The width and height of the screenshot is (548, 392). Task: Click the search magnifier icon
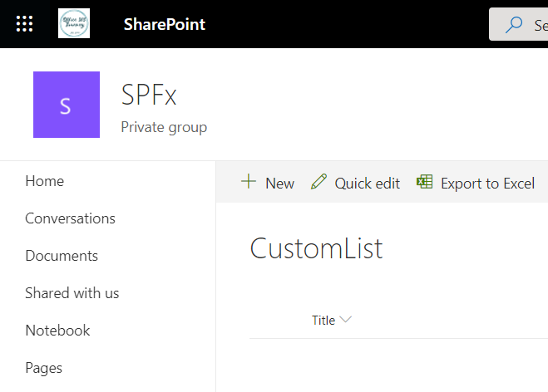point(515,25)
